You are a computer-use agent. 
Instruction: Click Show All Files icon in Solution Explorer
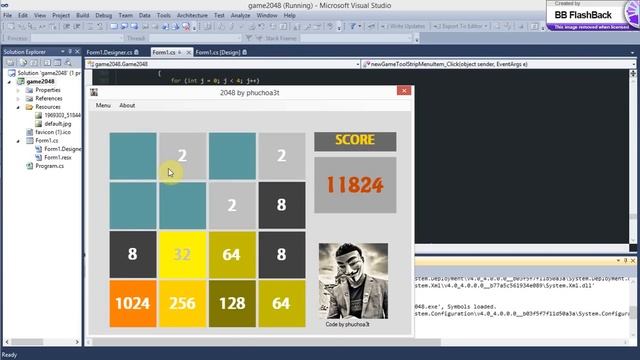tap(23, 63)
